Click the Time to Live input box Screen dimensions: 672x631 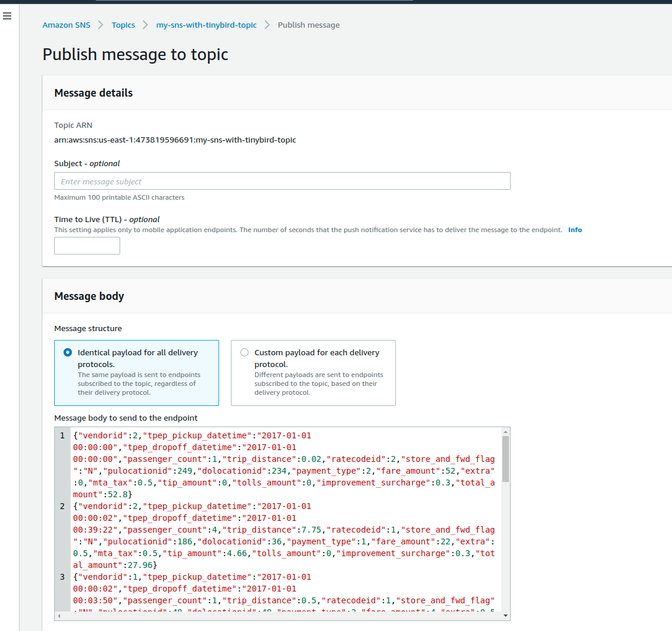click(87, 246)
